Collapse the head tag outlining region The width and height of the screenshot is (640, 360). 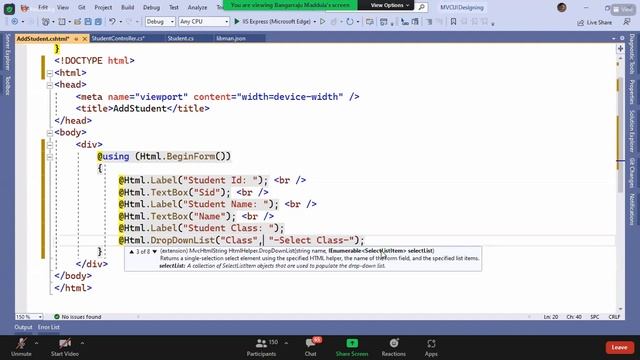tap(50, 85)
